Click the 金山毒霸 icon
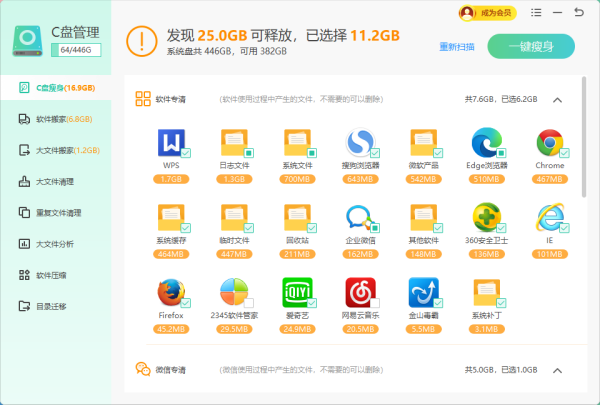 [x=424, y=292]
